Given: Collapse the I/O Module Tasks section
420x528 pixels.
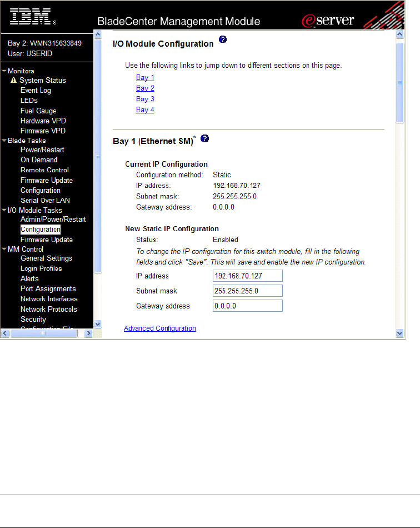Looking at the screenshot, I should point(4,210).
